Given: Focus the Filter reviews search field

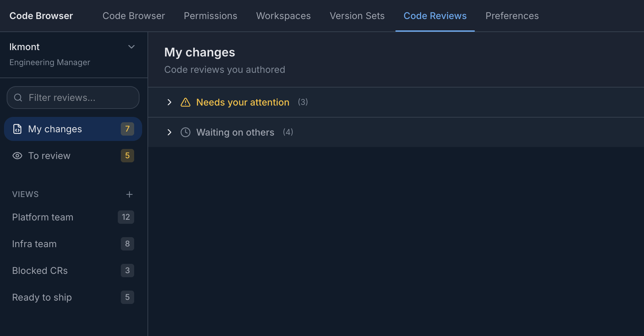Looking at the screenshot, I should point(80,98).
